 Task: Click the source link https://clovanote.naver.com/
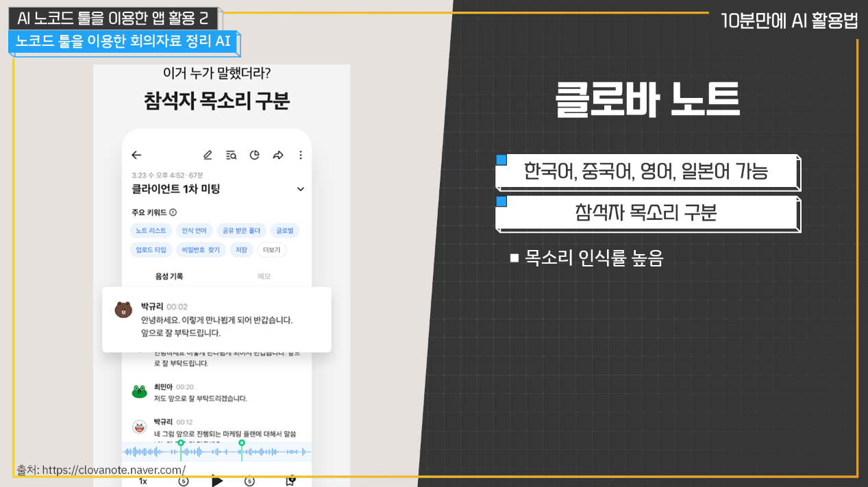click(114, 470)
